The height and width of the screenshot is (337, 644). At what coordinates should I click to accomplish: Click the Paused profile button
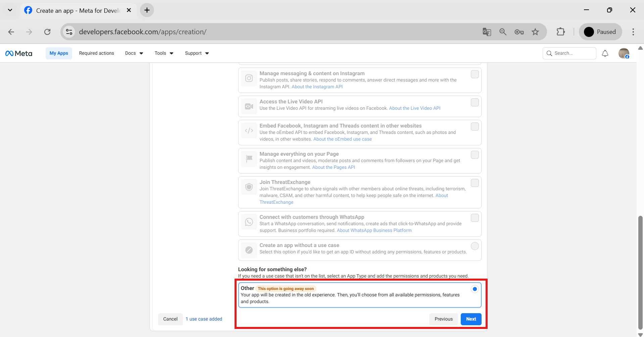(x=600, y=32)
